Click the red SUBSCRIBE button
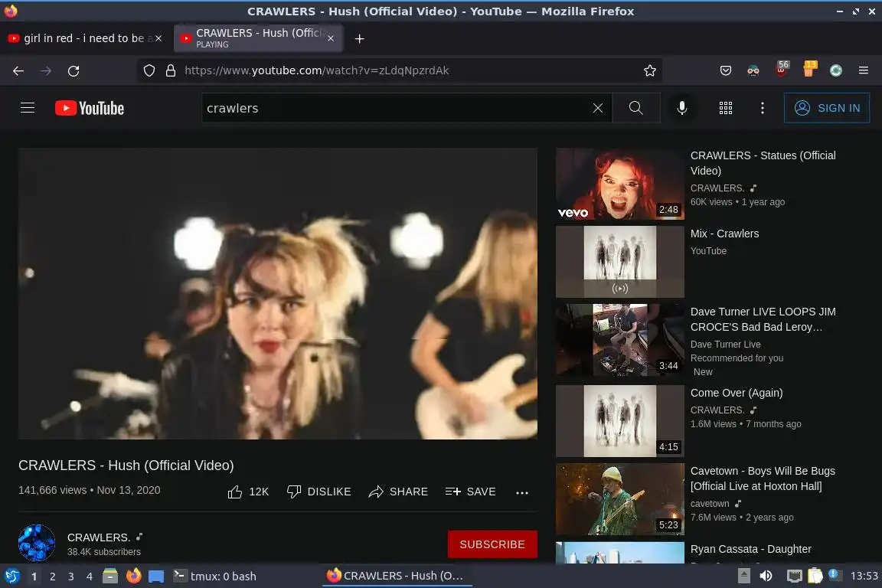The height and width of the screenshot is (588, 882). coord(492,544)
